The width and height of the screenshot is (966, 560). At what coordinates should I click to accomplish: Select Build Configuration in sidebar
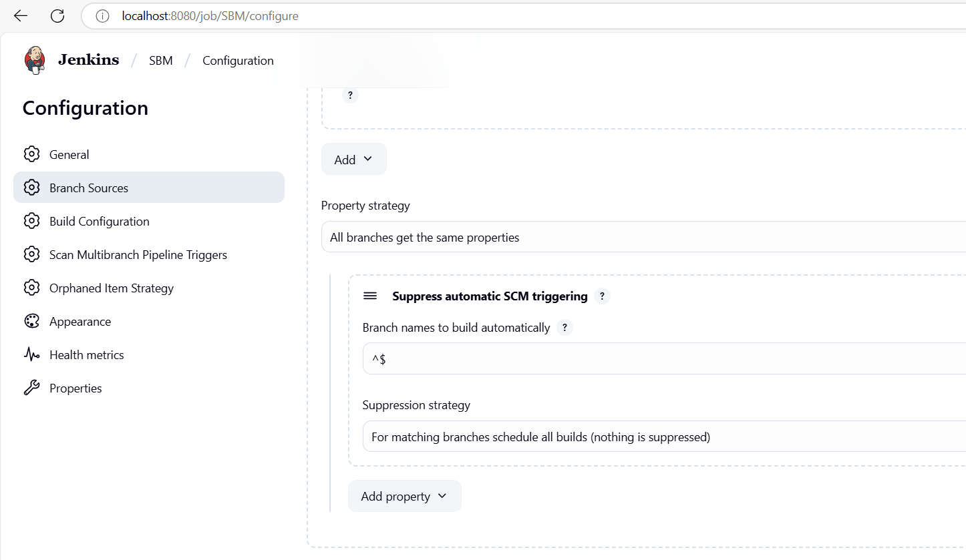point(99,222)
